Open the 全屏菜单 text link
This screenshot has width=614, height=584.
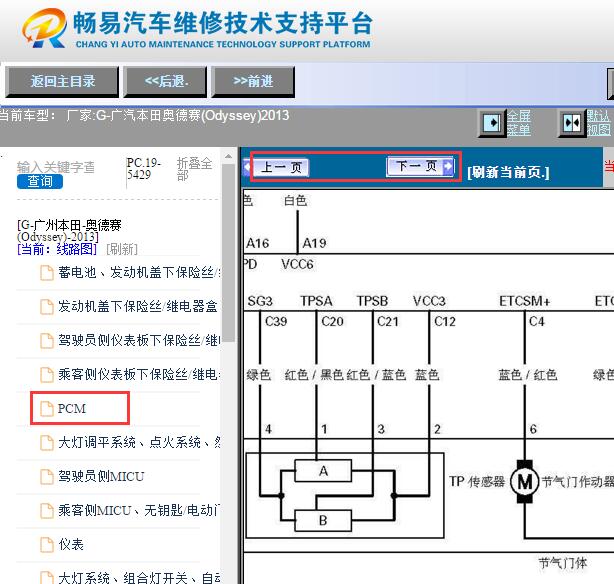(519, 123)
